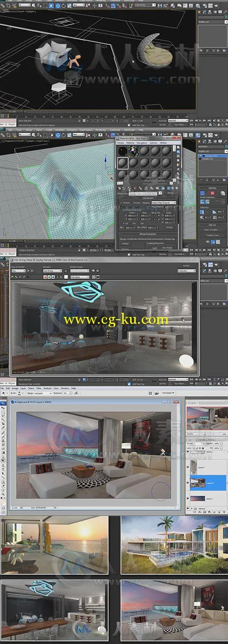Screen dimensions: 228x644
Task: Expand the backup layer group
Action: click(192, 509)
